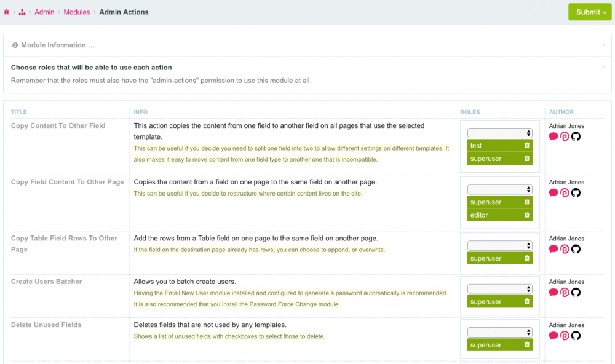
Task: Delete editor role from Copy Field Content row
Action: pyautogui.click(x=526, y=215)
